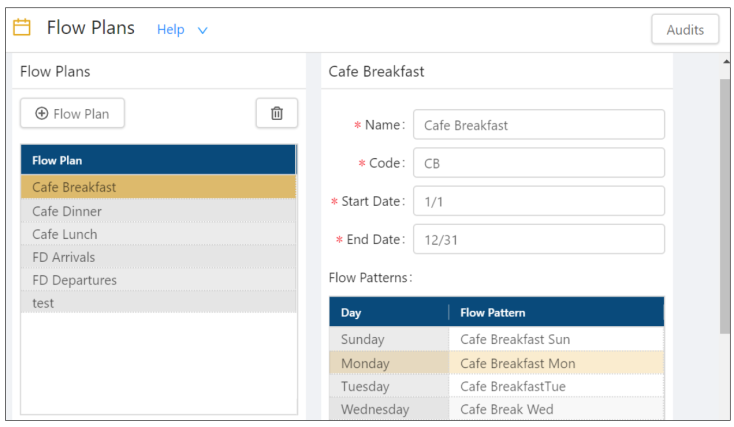Viewport: 734px width, 427px height.
Task: Click into the Name field
Action: click(x=538, y=125)
